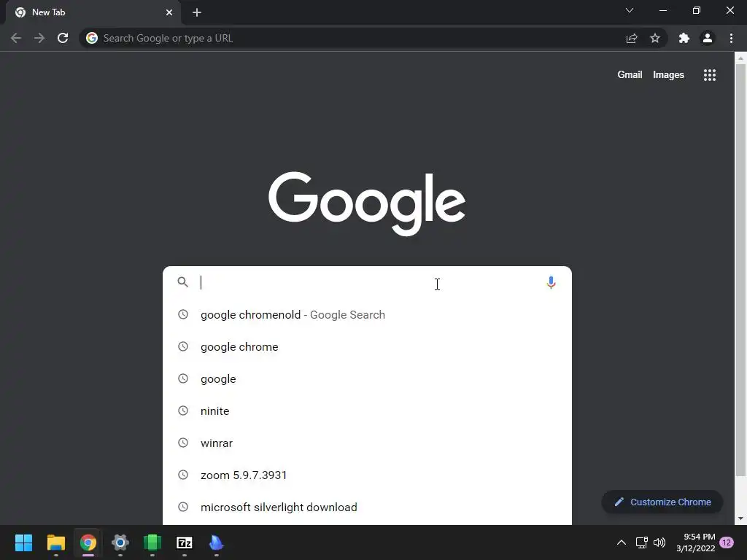Select the 'google chrome' suggestion
Screen dimensions: 747x560
[x=367, y=346]
